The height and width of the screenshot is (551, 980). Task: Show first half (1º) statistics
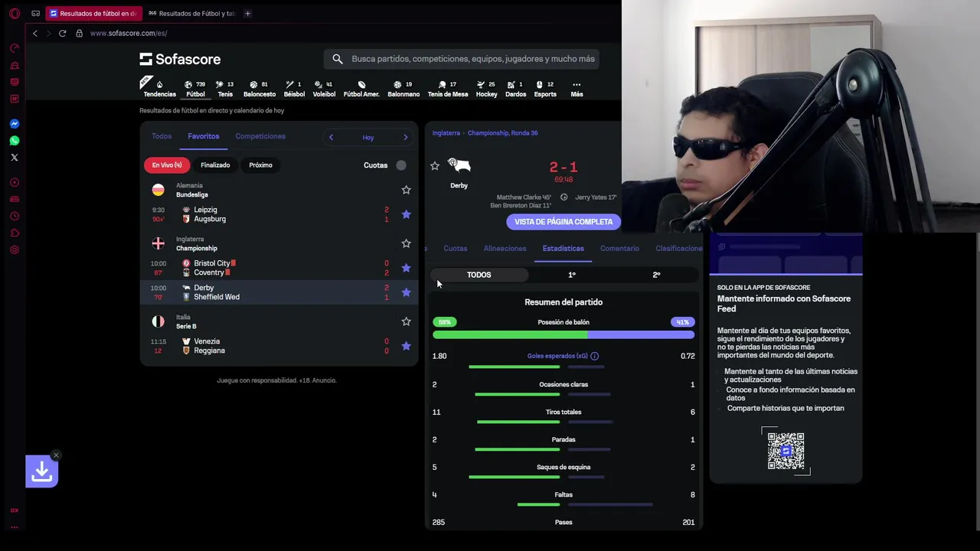pos(572,275)
